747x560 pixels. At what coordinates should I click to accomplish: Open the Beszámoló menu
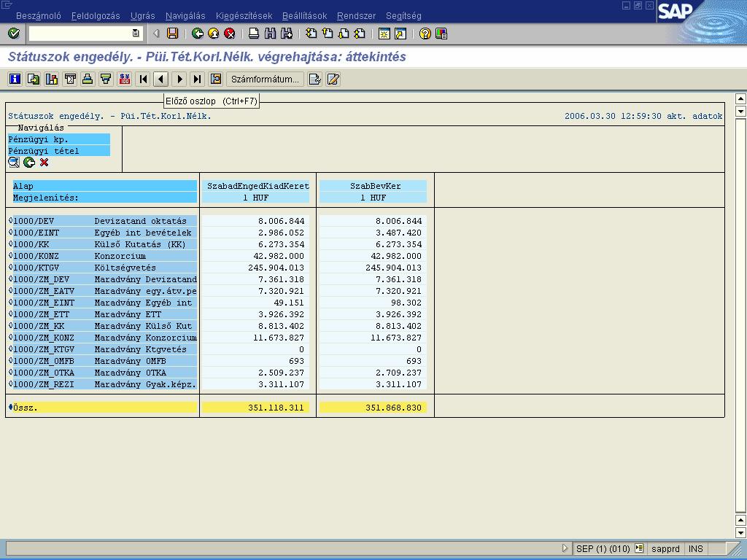pyautogui.click(x=39, y=16)
